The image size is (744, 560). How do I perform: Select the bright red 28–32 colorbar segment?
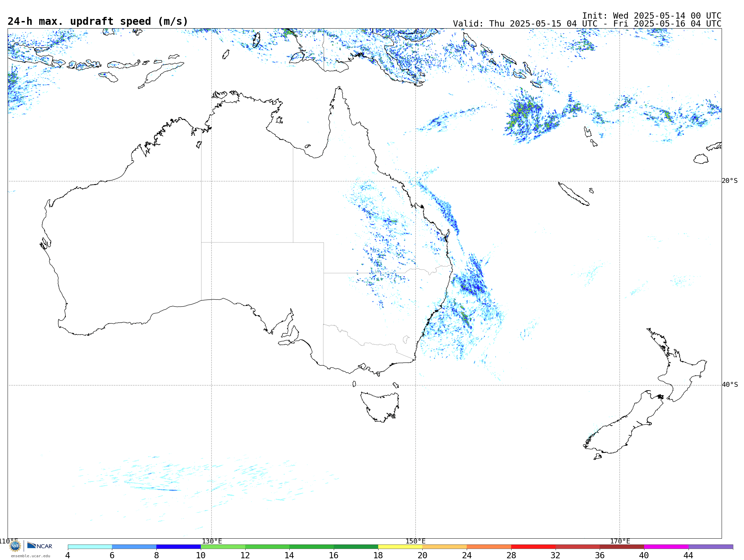click(x=533, y=547)
